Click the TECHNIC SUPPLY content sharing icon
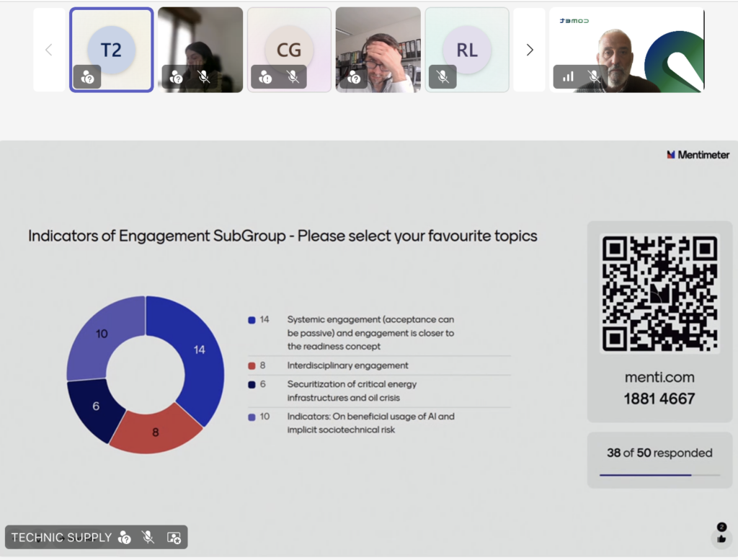The image size is (738, 560). [x=174, y=537]
